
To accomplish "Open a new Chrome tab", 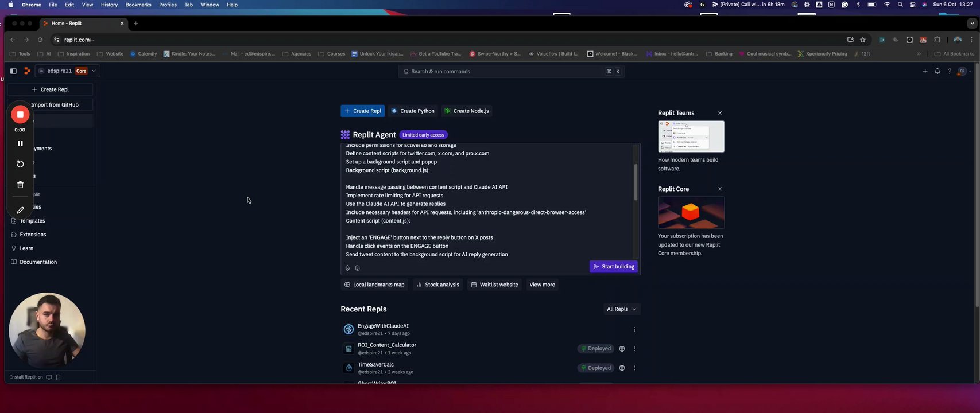I will tap(135, 24).
